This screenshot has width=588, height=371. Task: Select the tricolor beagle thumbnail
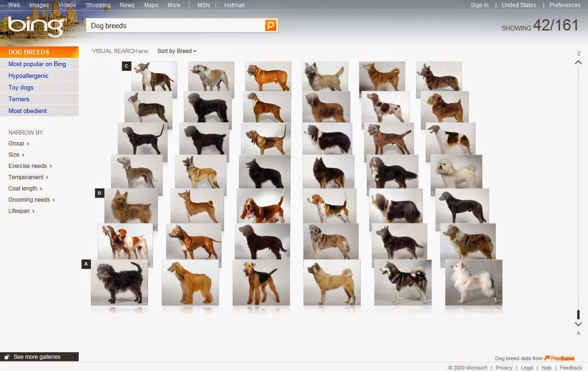pos(329,206)
